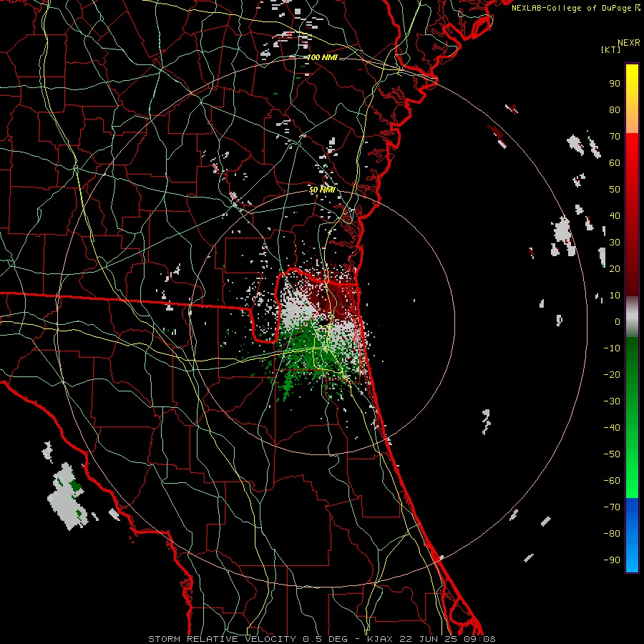Viewport: 644px width, 644px height.
Task: Click the "-80" knot scale label
Action: 612,534
